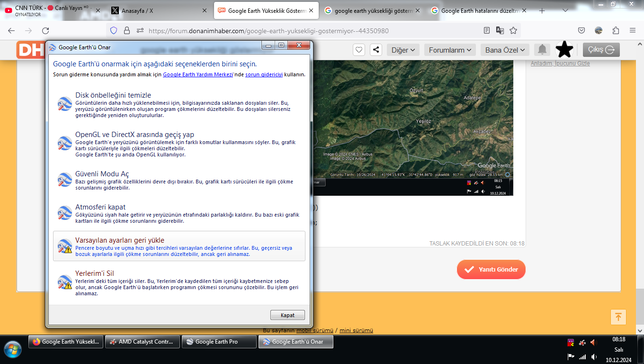Open forum notifications bell
Screen dimensions: 644x364
(x=542, y=50)
